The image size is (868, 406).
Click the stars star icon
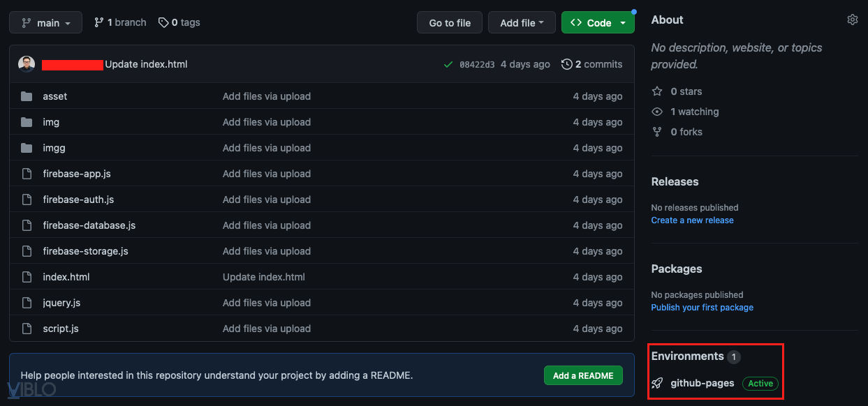tap(657, 91)
